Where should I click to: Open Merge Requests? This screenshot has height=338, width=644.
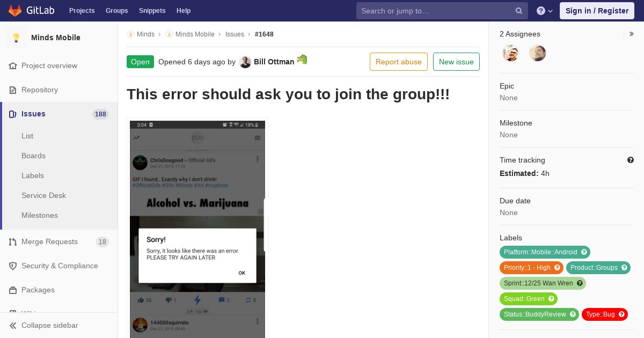click(49, 241)
